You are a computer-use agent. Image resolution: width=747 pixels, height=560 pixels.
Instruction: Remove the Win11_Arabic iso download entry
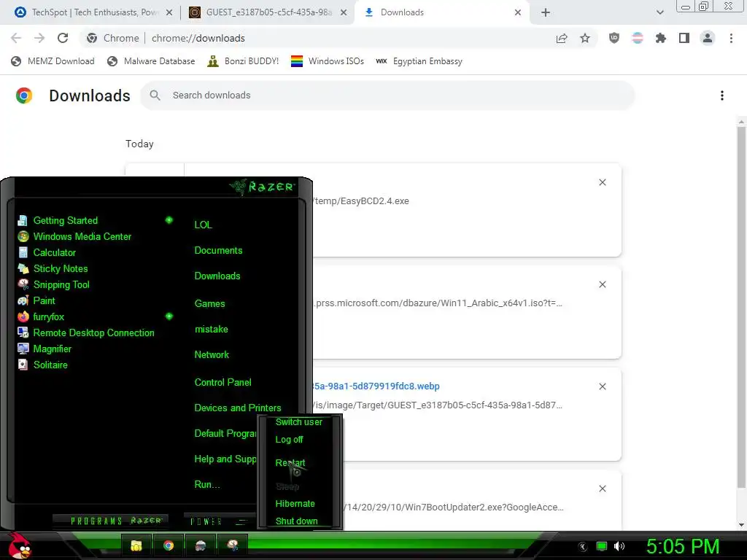[x=602, y=284]
